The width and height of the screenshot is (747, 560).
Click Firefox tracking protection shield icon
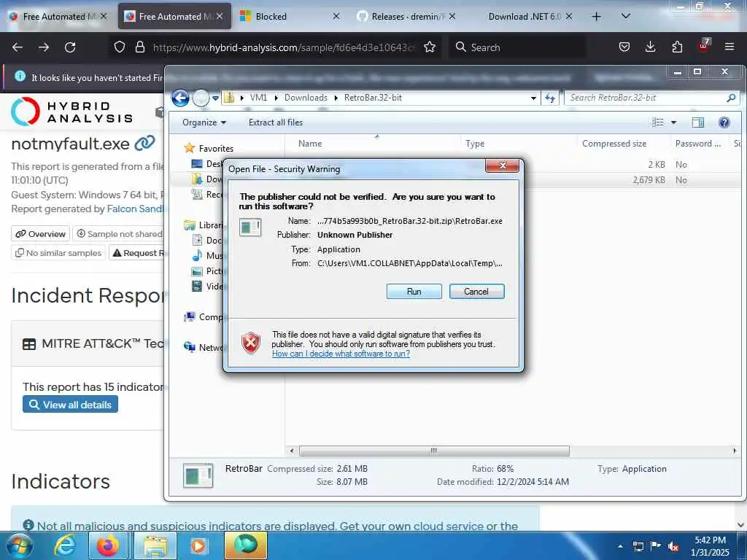[x=120, y=47]
